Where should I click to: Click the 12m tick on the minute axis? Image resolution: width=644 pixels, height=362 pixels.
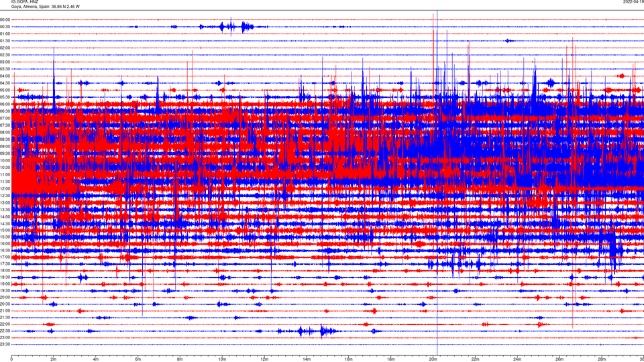[x=264, y=359]
